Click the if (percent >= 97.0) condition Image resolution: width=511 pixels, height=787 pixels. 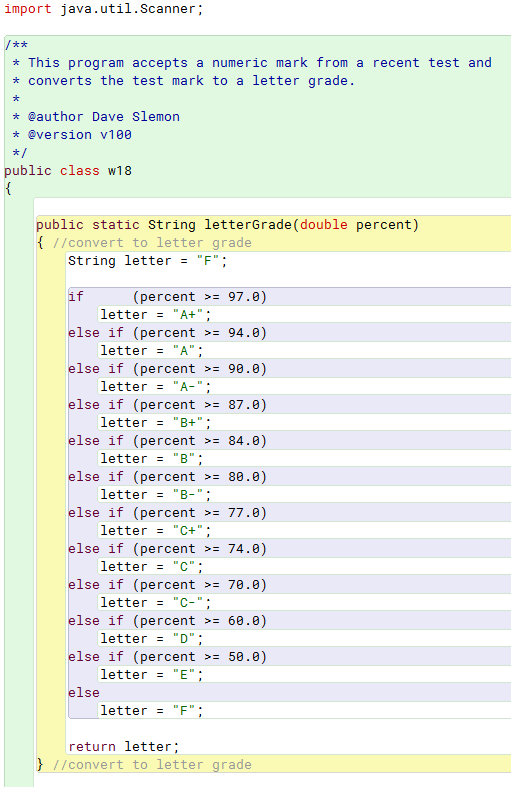[x=168, y=297]
